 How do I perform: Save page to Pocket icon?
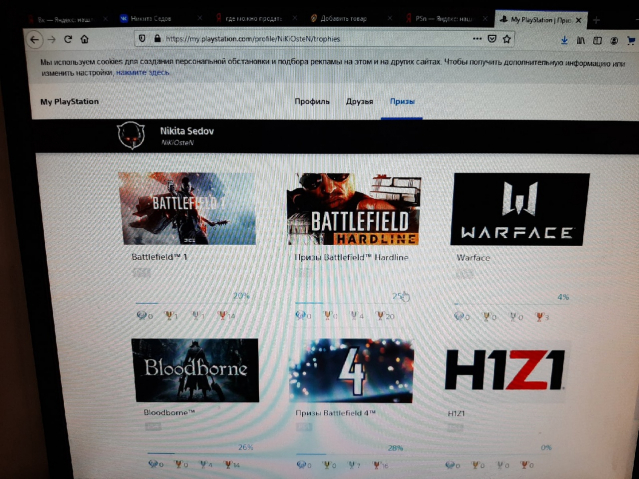click(x=492, y=39)
